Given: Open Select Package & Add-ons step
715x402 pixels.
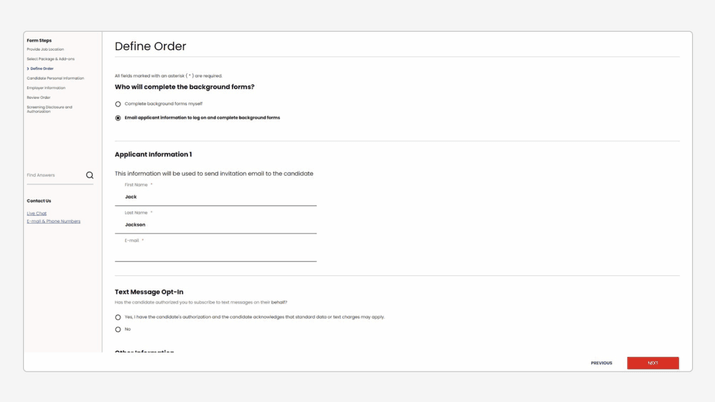Looking at the screenshot, I should [50, 59].
